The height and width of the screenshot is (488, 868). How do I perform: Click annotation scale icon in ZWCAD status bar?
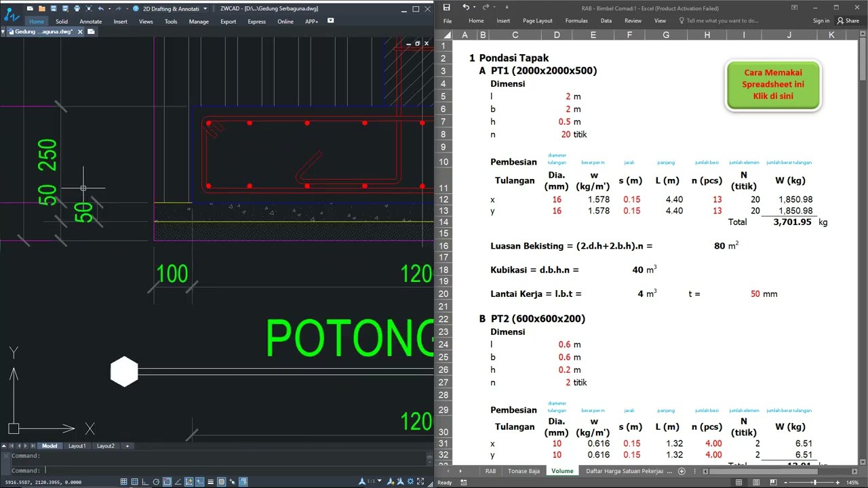pyautogui.click(x=362, y=482)
